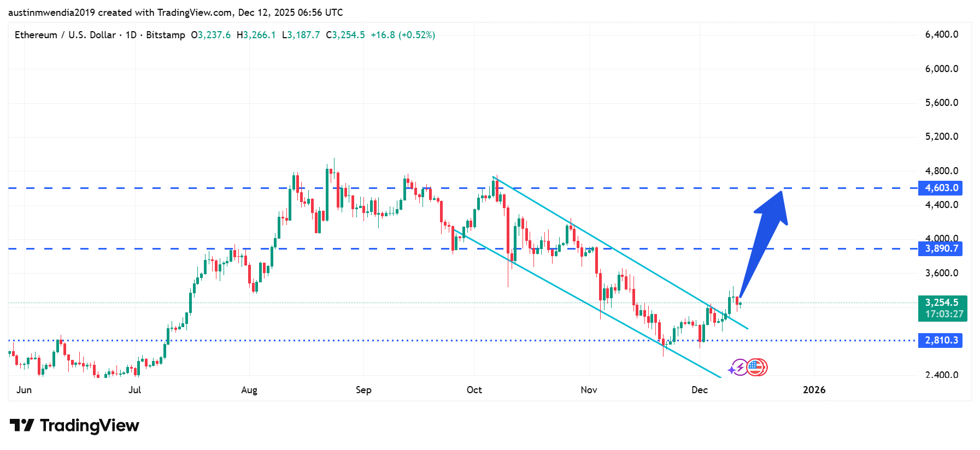
Task: Click the 2026 label on the time axis
Action: (x=814, y=390)
